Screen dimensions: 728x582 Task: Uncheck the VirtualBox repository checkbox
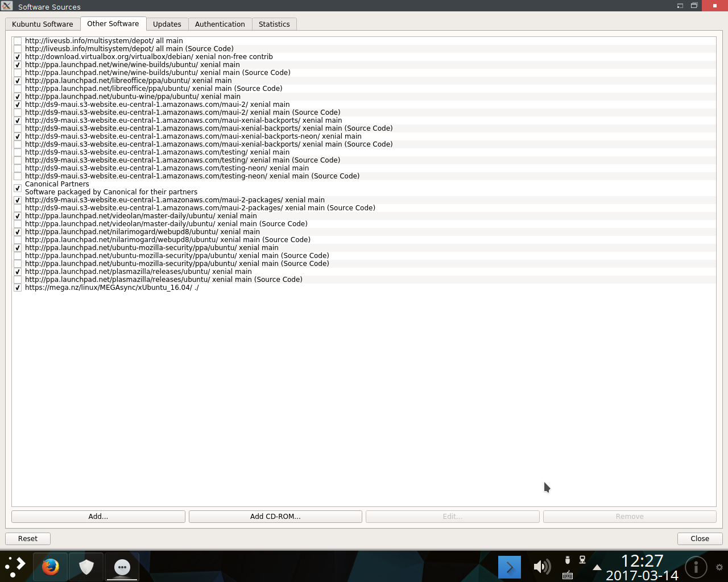18,57
